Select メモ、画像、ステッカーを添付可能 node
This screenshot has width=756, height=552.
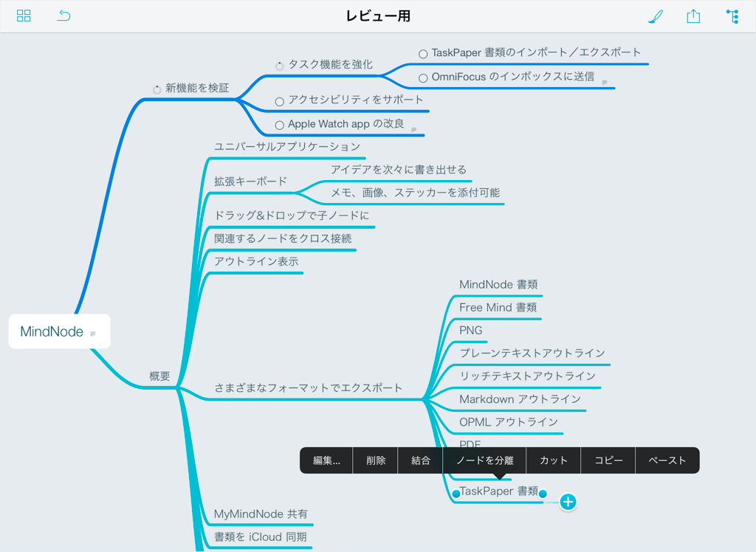pos(415,193)
